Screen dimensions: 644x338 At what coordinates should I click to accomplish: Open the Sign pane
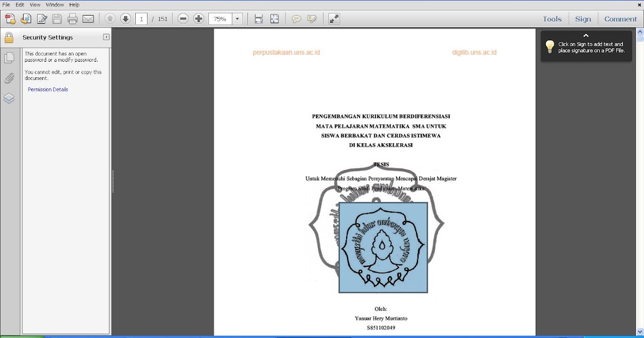click(583, 19)
